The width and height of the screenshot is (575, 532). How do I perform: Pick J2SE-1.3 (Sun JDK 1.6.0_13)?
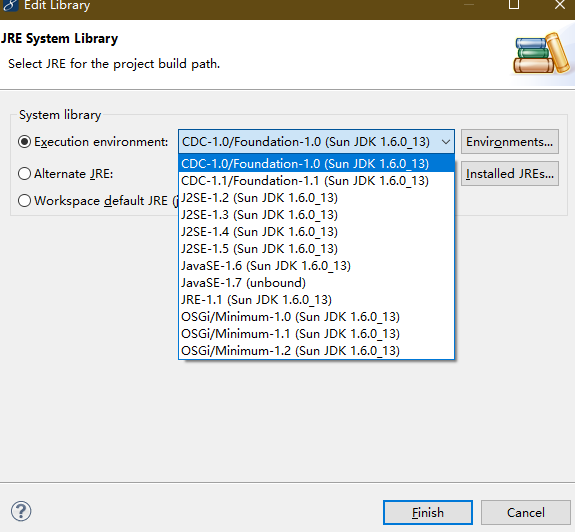click(316, 214)
